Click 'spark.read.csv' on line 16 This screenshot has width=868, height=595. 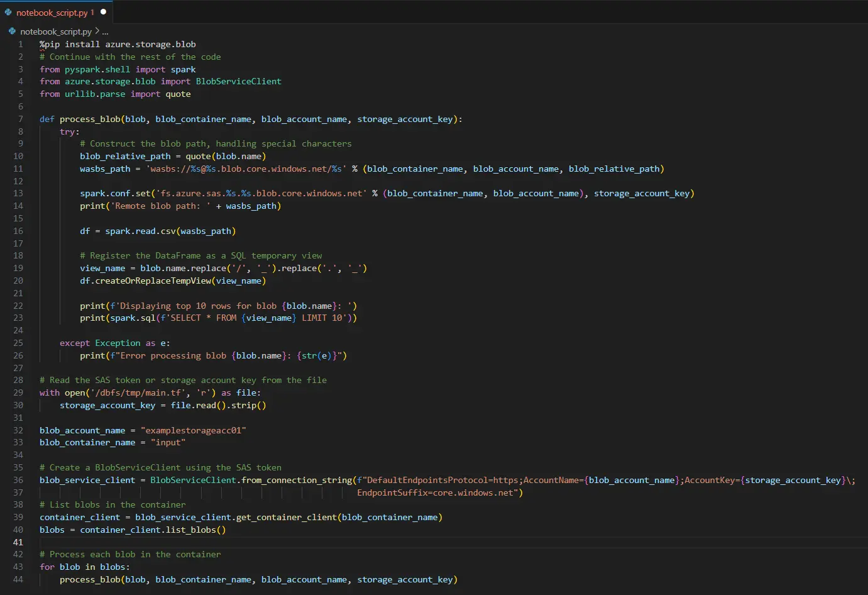point(140,231)
